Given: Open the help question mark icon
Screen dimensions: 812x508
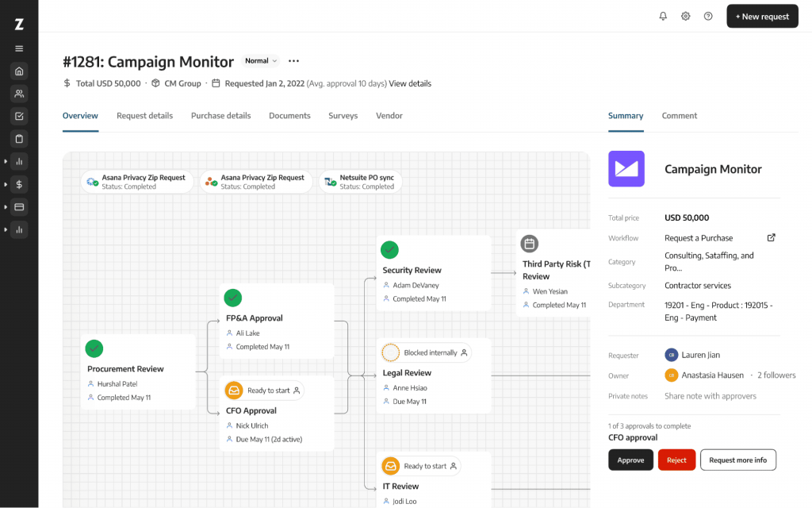Looking at the screenshot, I should coord(708,16).
